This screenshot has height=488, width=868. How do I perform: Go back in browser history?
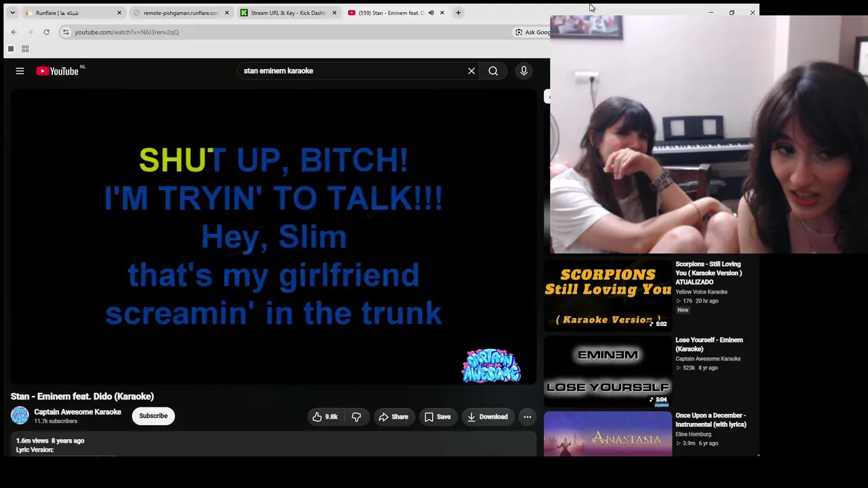(14, 32)
